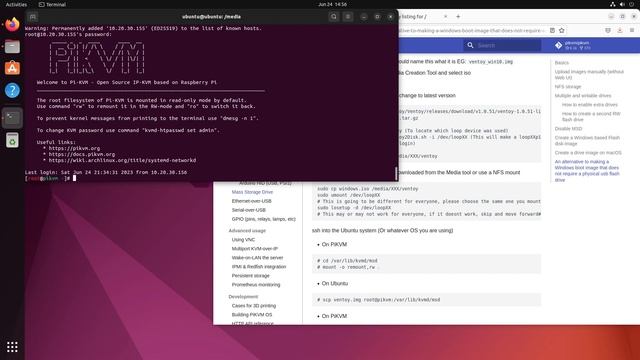Toggle Firefox reader view icon
The image size is (640, 360).
[x=552, y=30]
